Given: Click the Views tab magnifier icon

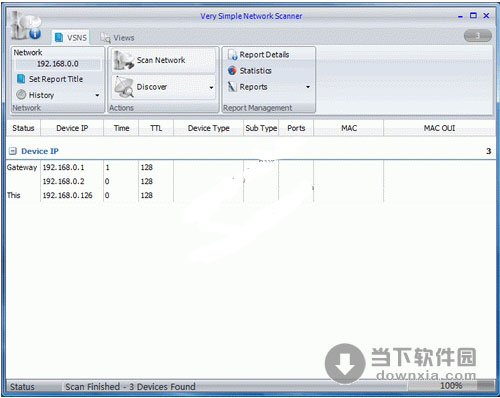Looking at the screenshot, I should pyautogui.click(x=105, y=38).
